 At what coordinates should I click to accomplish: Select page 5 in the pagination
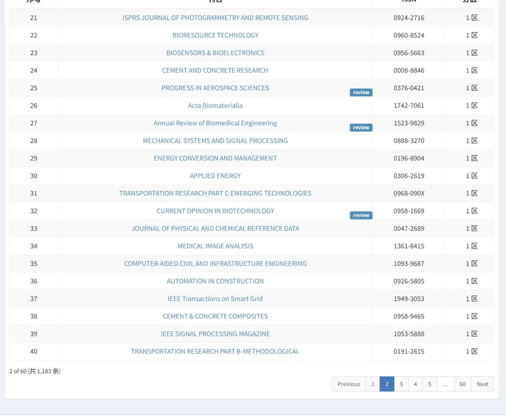click(x=430, y=384)
